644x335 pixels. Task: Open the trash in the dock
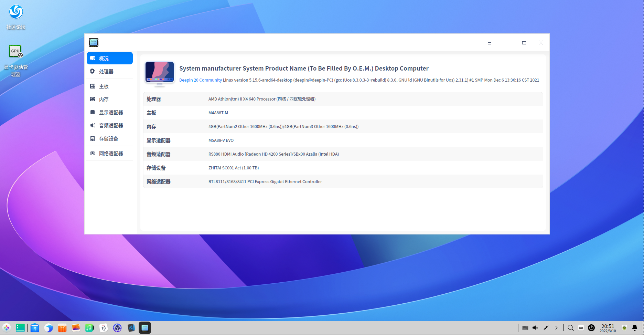pyautogui.click(x=624, y=328)
